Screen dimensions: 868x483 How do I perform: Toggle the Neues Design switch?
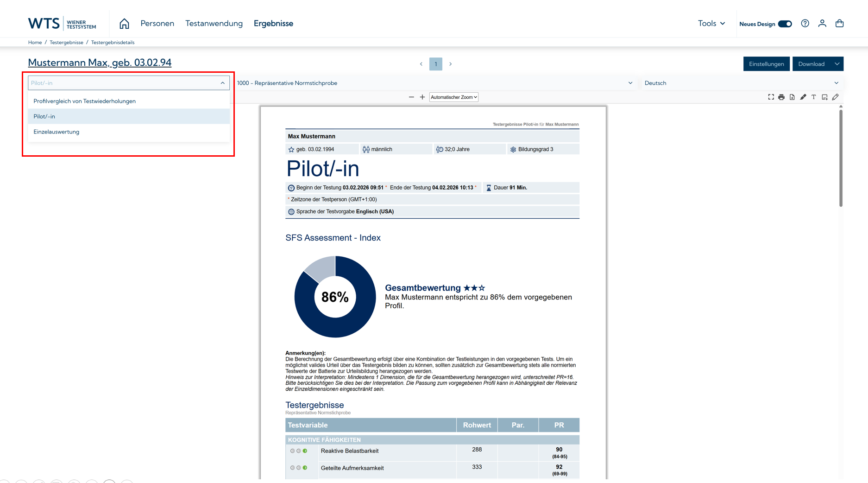(x=785, y=24)
